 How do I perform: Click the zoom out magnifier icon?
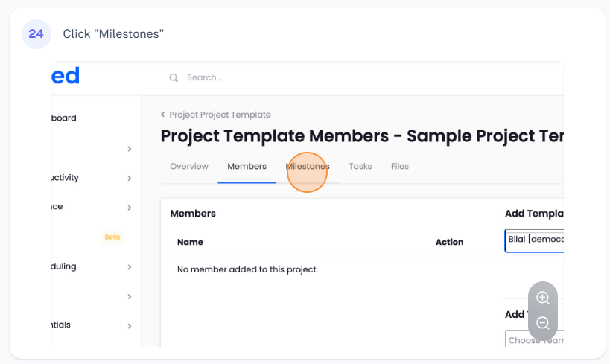pyautogui.click(x=543, y=323)
